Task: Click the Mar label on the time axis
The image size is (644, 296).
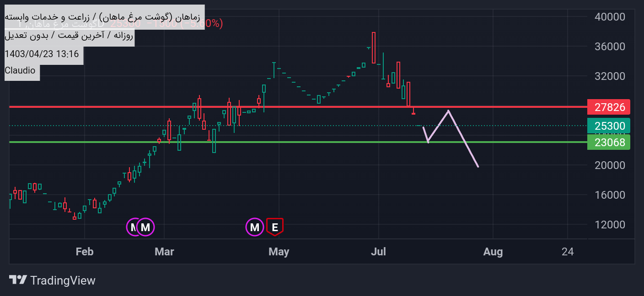Action: coord(165,252)
